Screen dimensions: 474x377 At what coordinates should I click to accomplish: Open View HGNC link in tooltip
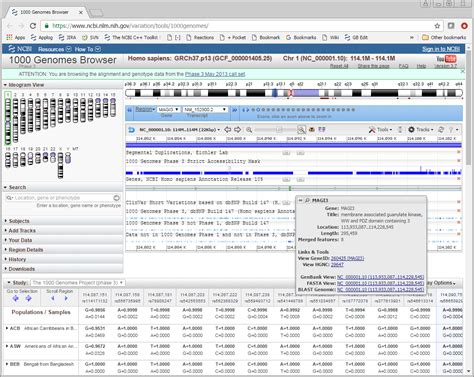point(337,265)
